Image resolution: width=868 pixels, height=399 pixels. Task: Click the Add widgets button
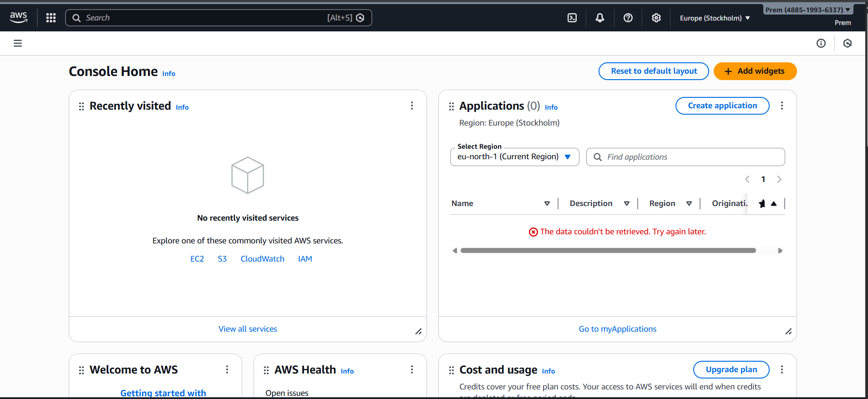pos(755,71)
